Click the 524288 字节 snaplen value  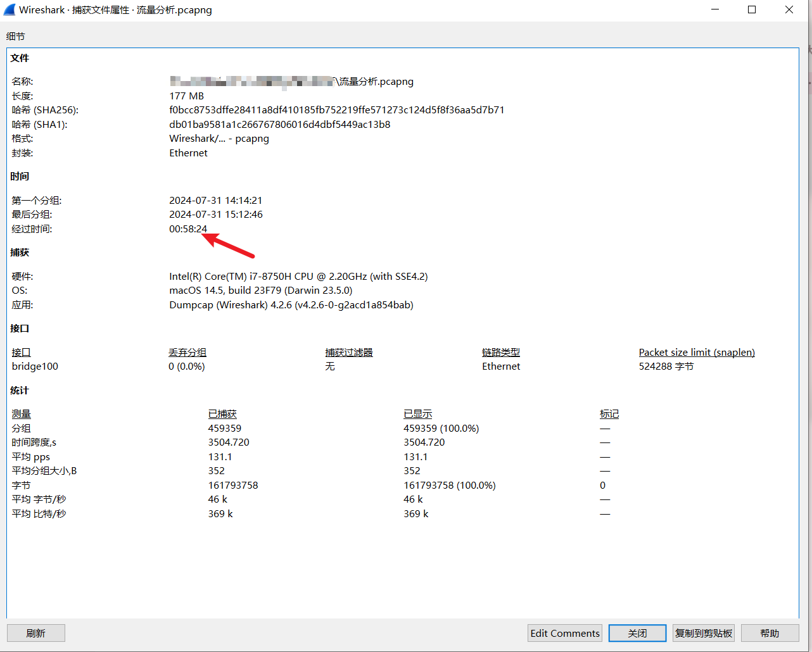coord(666,367)
